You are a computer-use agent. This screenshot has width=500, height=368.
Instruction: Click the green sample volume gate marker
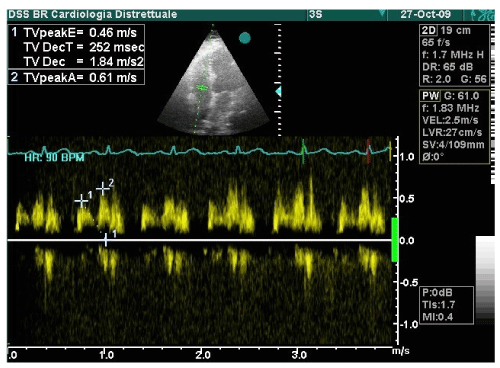tap(202, 88)
